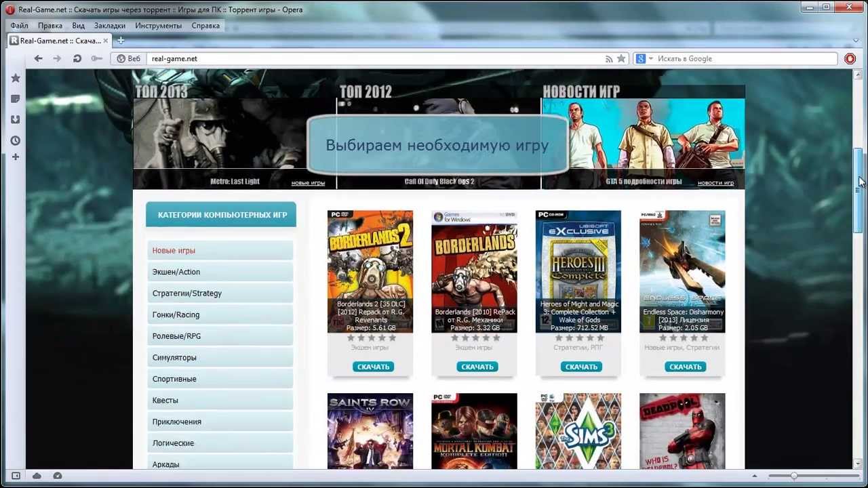Image resolution: width=868 pixels, height=488 pixels.
Task: Open Приключения category
Action: (220, 422)
